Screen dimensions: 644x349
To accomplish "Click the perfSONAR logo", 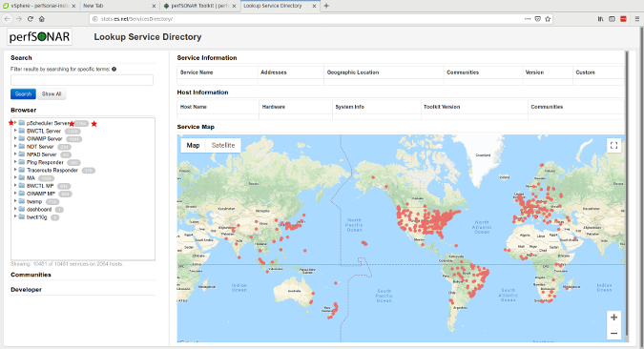I will click(39, 37).
